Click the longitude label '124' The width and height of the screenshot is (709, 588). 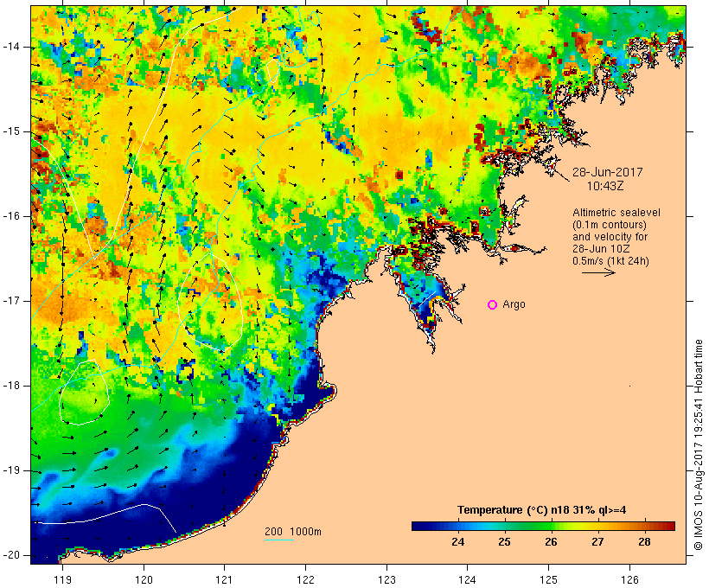pos(468,579)
